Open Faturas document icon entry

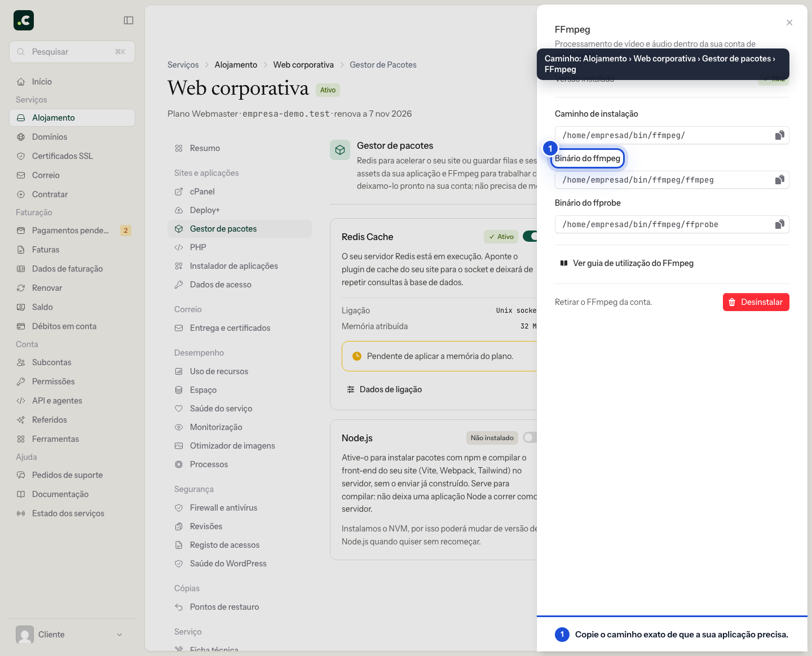point(21,250)
